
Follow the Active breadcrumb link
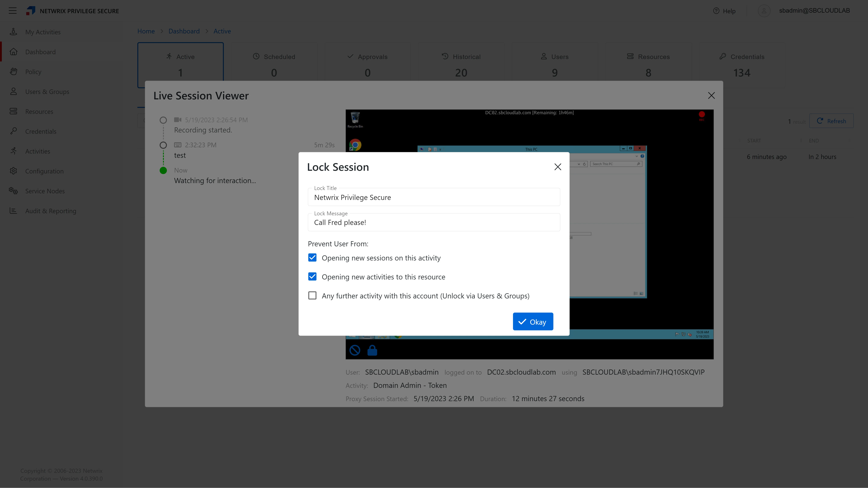click(222, 31)
